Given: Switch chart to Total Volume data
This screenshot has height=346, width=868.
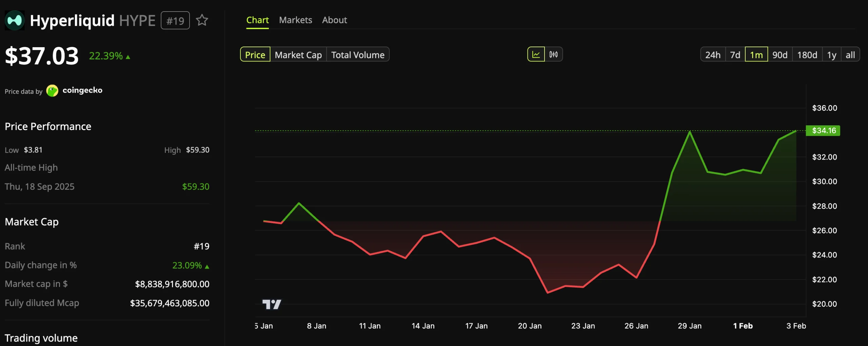Looking at the screenshot, I should [x=358, y=54].
